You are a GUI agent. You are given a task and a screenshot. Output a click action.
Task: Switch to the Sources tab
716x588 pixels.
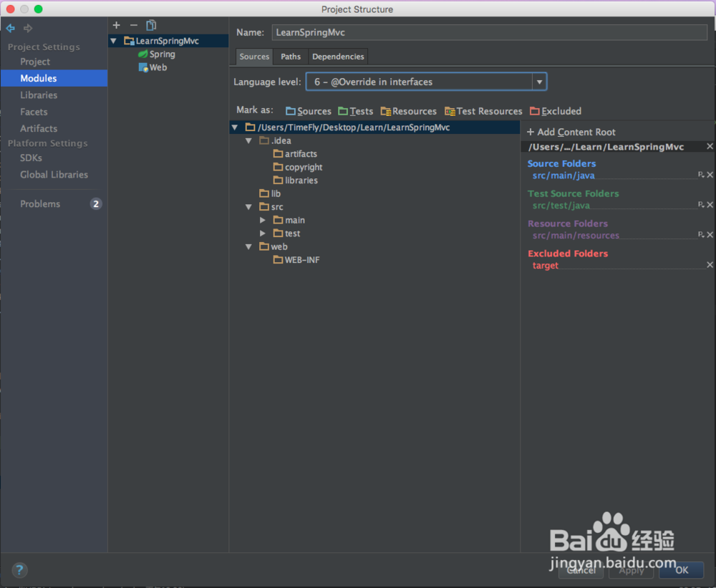tap(254, 57)
